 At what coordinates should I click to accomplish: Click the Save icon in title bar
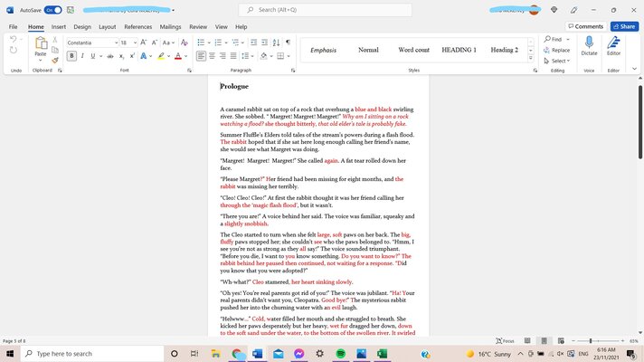coord(71,10)
